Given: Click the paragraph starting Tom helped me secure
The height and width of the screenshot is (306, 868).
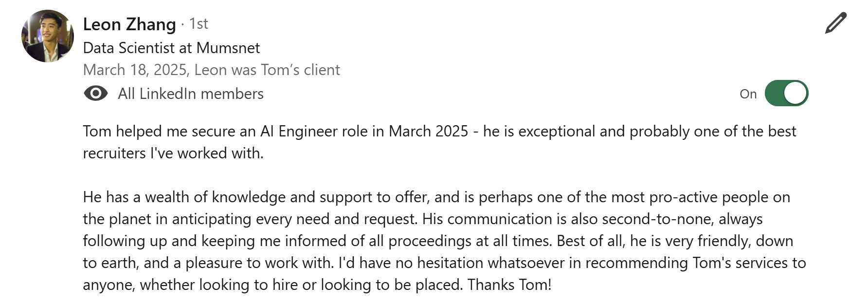Looking at the screenshot, I should pos(439,142).
